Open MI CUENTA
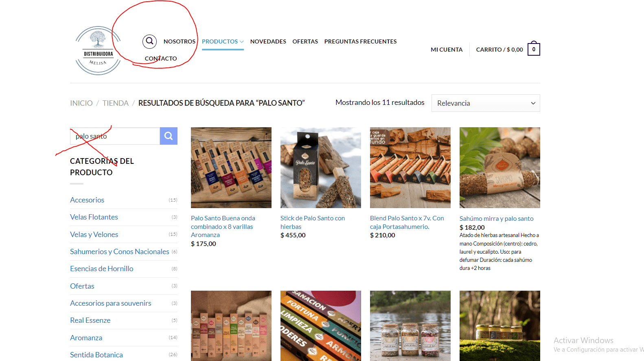 click(x=447, y=50)
